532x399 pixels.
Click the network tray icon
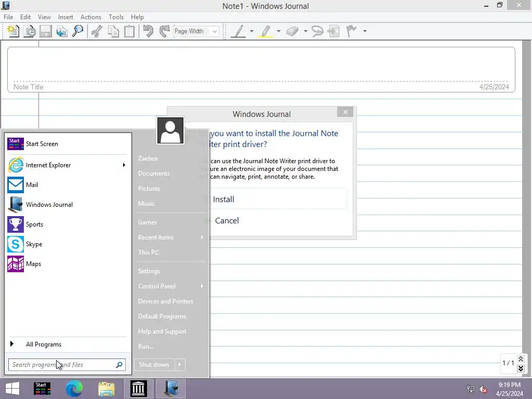tap(471, 389)
